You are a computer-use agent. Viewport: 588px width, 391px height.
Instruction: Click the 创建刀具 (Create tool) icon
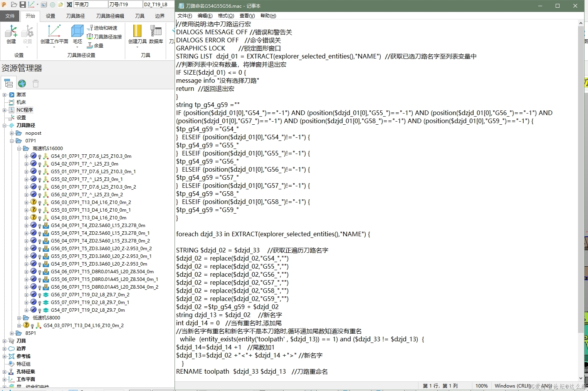coord(137,34)
